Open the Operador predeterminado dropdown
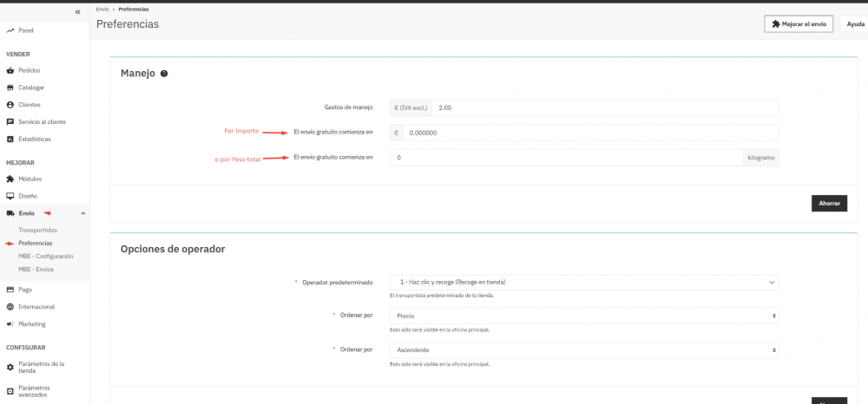This screenshot has height=404, width=868. point(584,283)
